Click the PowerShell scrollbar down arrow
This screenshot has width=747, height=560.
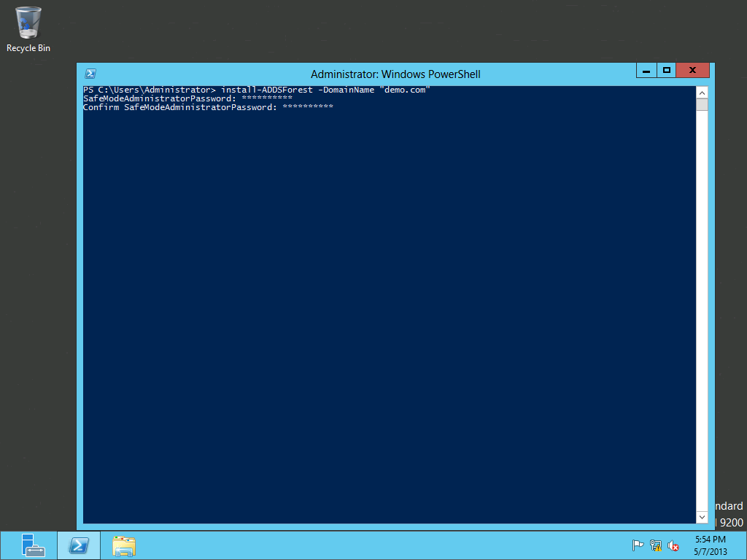click(x=702, y=517)
